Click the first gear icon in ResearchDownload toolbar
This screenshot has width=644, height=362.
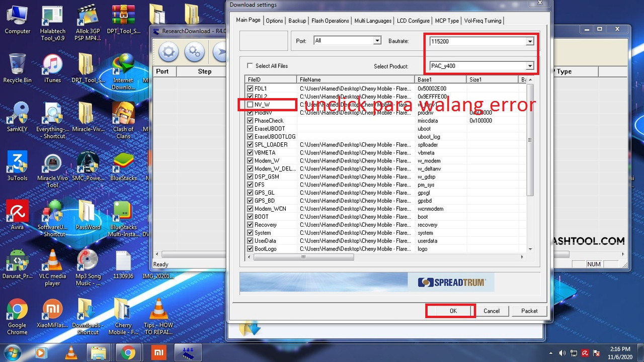click(169, 52)
